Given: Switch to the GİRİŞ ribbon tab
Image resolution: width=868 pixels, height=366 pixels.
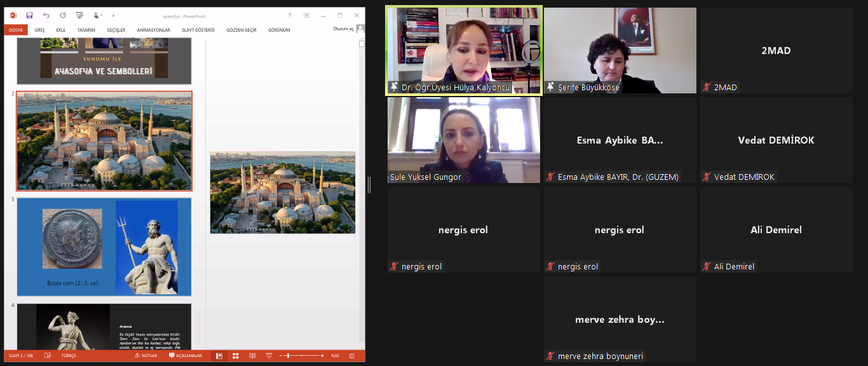Looking at the screenshot, I should [x=39, y=30].
